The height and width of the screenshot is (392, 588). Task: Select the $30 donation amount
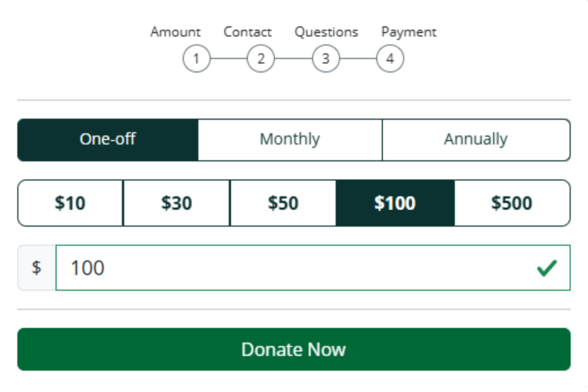tap(176, 203)
